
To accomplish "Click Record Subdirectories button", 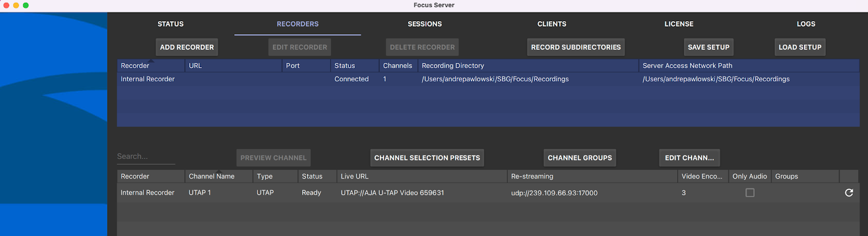I will (576, 47).
